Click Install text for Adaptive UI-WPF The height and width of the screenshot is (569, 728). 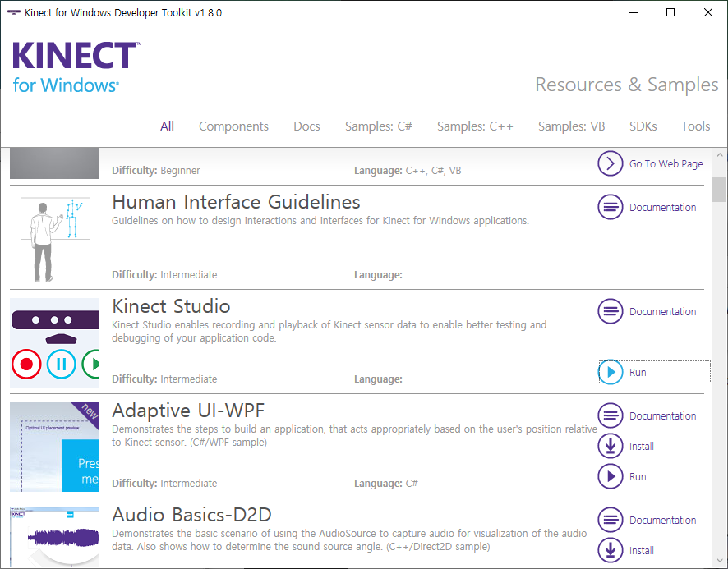(x=641, y=447)
